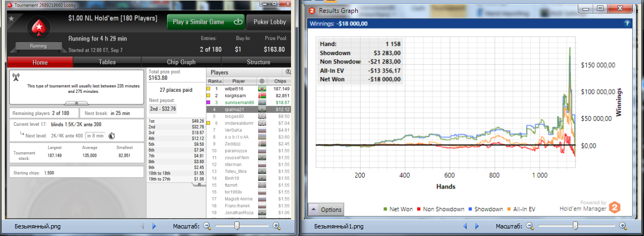Viewport: 644px width, 236px height.
Task: Collapse the payout list with double chevron
Action: (x=199, y=185)
